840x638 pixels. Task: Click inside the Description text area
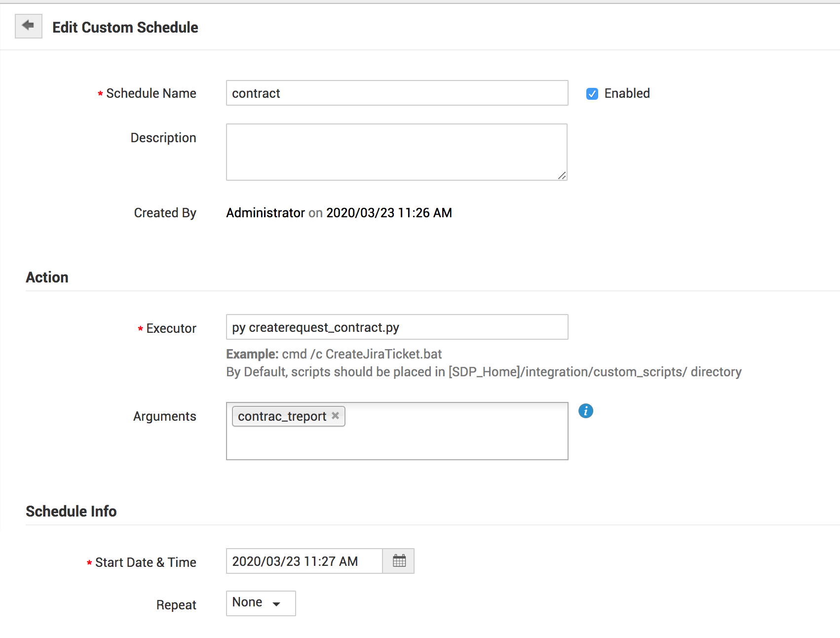pyautogui.click(x=396, y=152)
